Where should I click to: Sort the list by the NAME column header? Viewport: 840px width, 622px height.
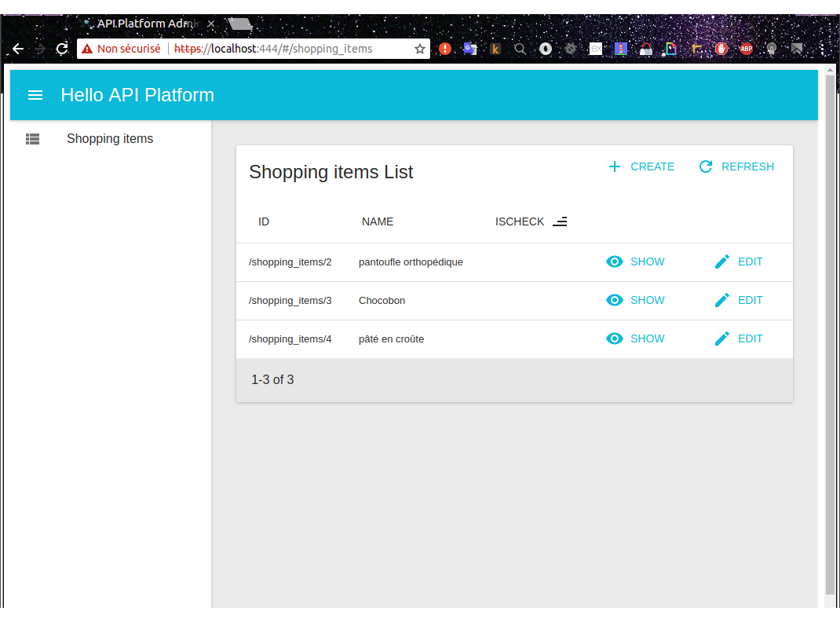tap(378, 221)
